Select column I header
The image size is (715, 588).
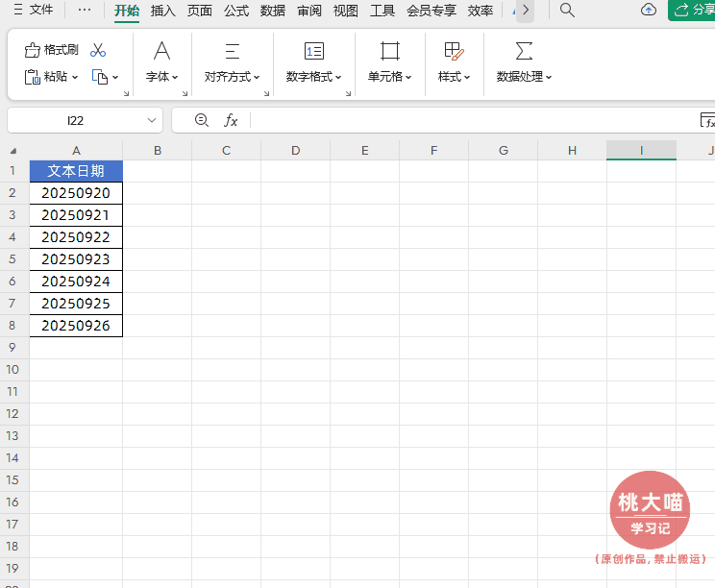(x=641, y=151)
